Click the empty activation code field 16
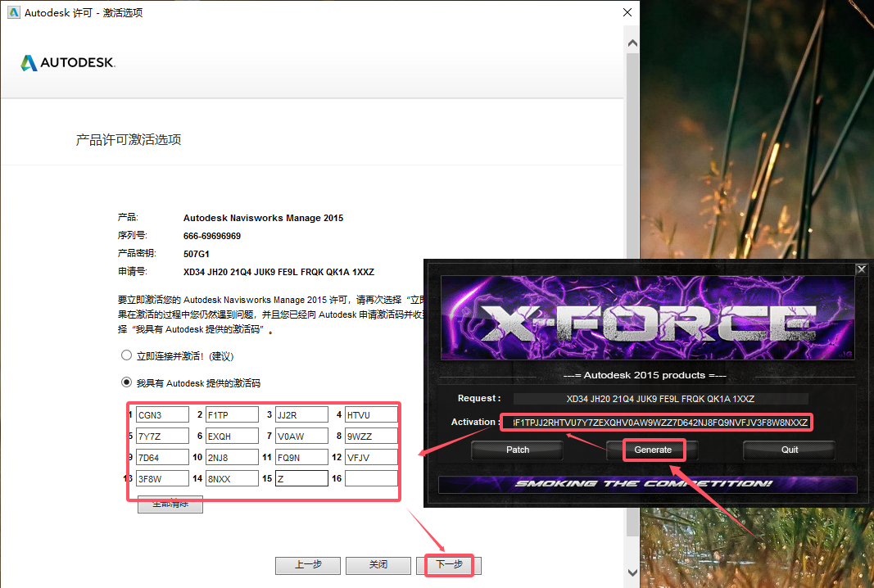This screenshot has height=588, width=874. [371, 479]
